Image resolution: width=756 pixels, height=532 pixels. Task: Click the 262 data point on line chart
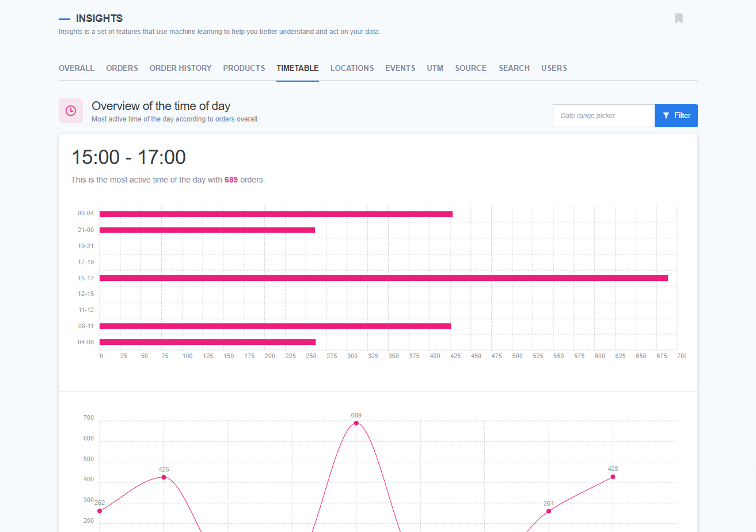[100, 511]
